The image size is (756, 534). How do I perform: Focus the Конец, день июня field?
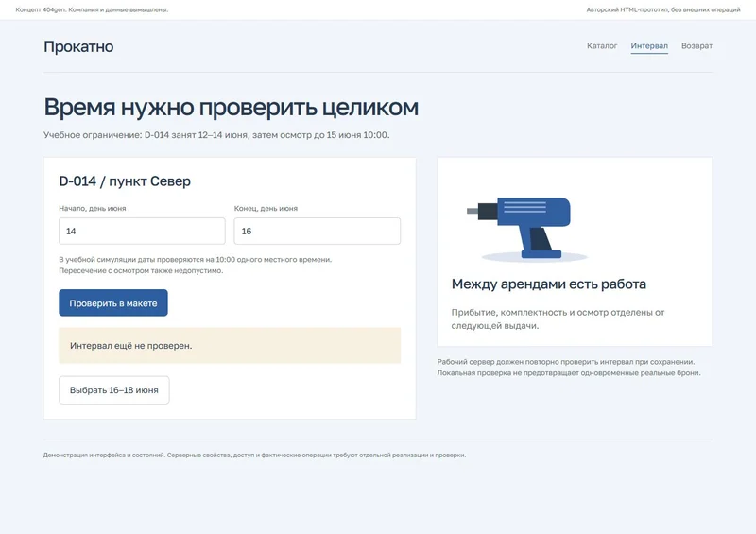[318, 231]
